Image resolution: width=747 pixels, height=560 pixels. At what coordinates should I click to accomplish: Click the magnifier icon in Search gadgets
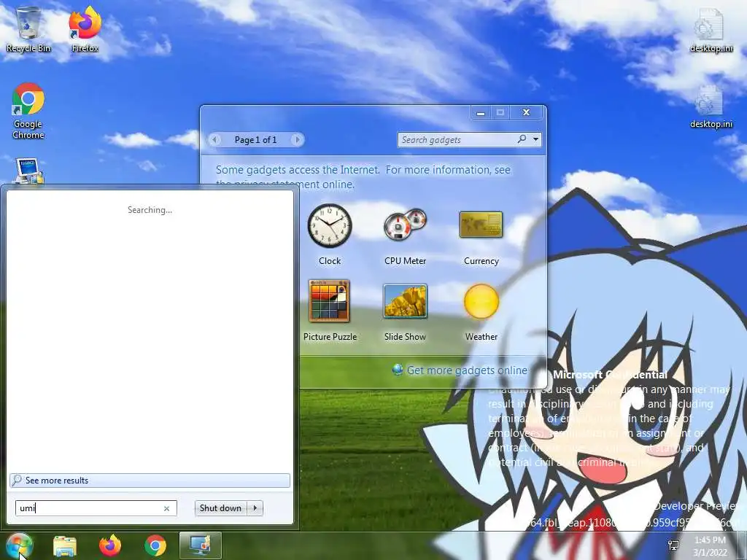click(x=522, y=139)
